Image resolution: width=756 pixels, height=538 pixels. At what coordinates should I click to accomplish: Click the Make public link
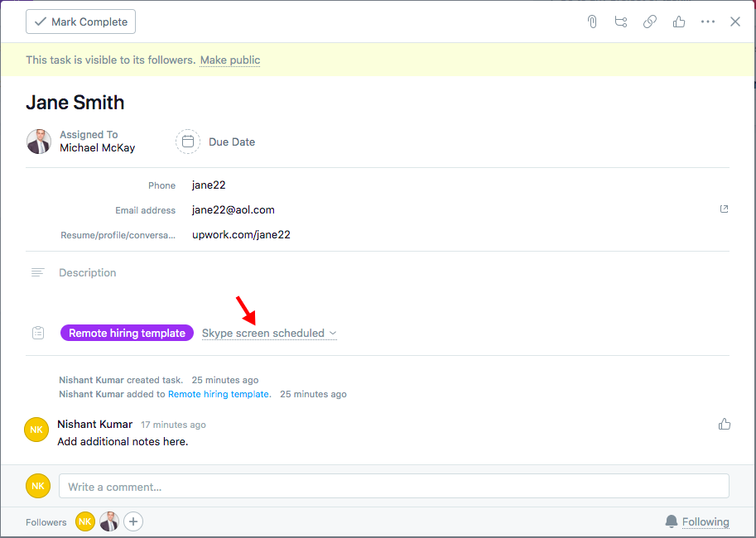[230, 60]
